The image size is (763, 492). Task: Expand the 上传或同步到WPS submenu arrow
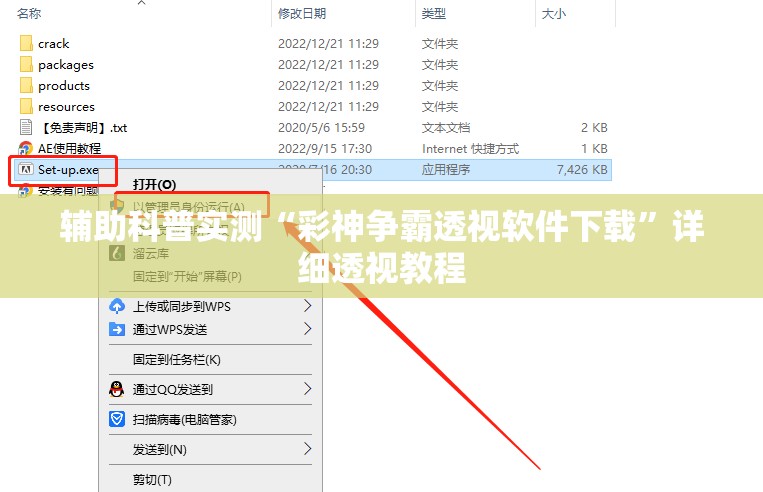(307, 306)
